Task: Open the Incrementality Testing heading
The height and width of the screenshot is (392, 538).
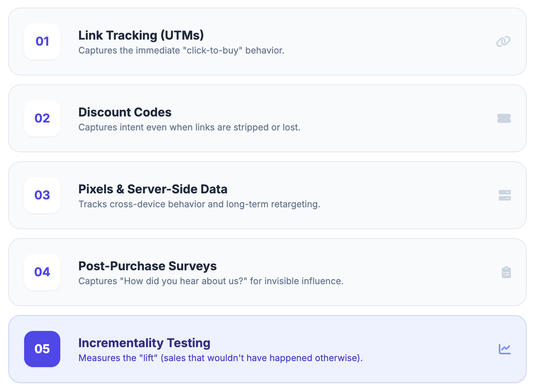Action: (x=144, y=343)
